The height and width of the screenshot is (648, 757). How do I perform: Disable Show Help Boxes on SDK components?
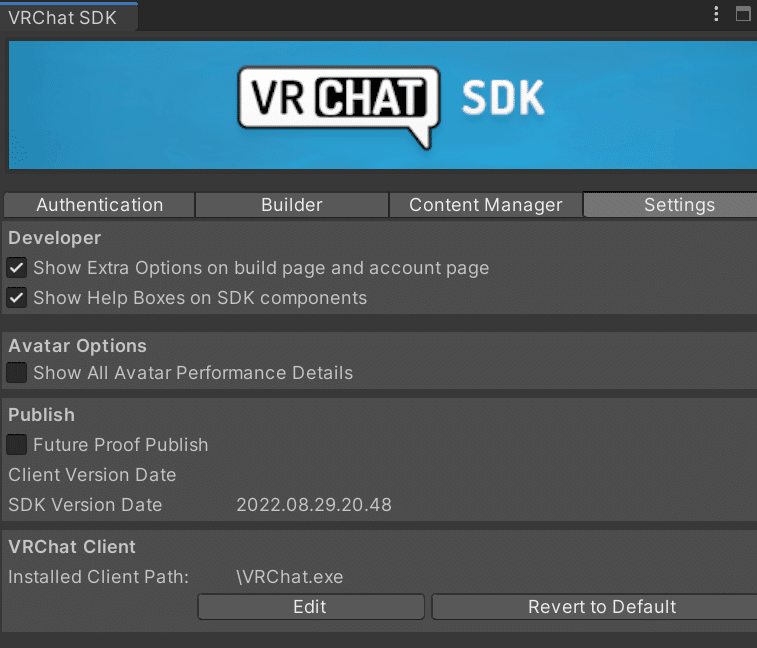[x=16, y=297]
